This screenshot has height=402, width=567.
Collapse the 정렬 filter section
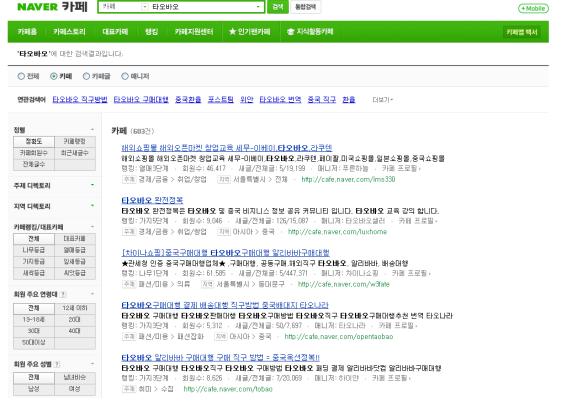92,129
